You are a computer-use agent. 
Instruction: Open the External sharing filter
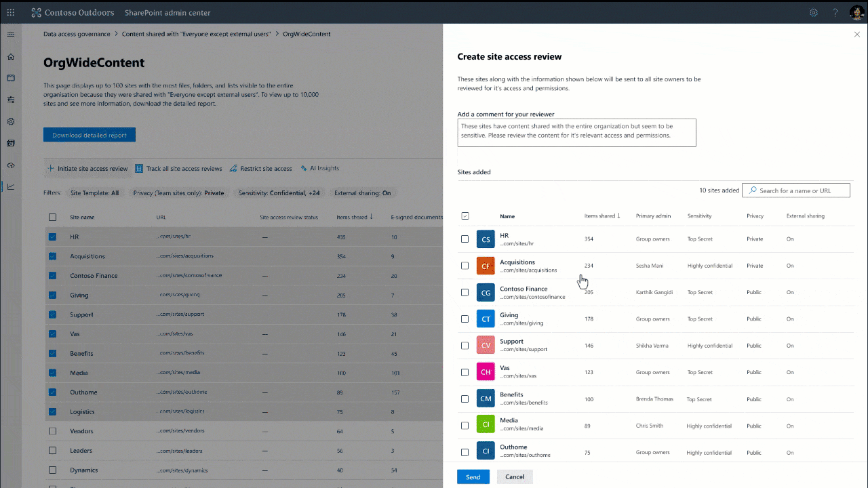pyautogui.click(x=363, y=192)
